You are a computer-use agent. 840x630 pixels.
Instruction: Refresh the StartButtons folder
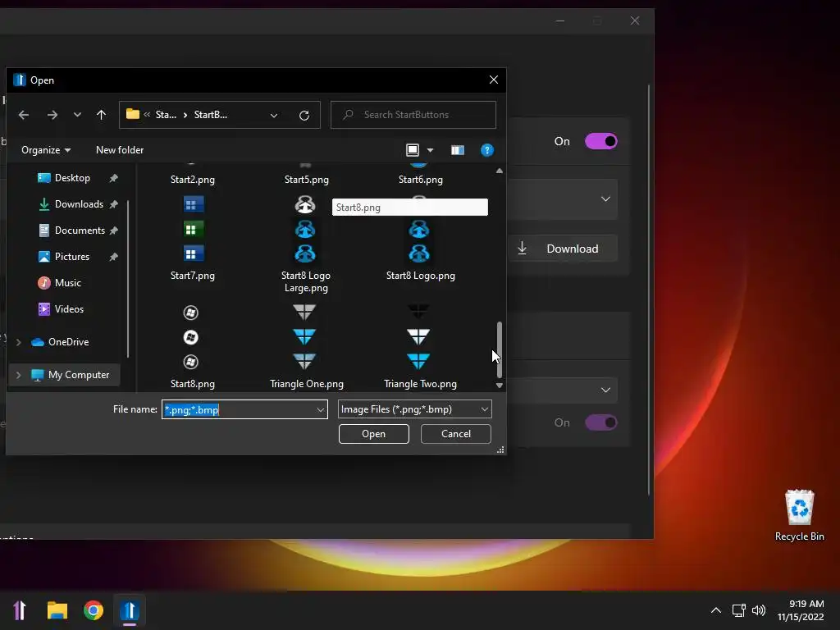click(304, 115)
